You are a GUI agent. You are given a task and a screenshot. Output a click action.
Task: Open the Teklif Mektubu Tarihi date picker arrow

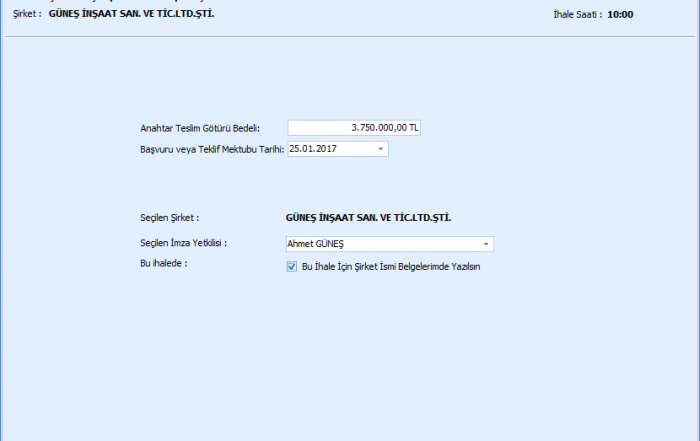[381, 149]
